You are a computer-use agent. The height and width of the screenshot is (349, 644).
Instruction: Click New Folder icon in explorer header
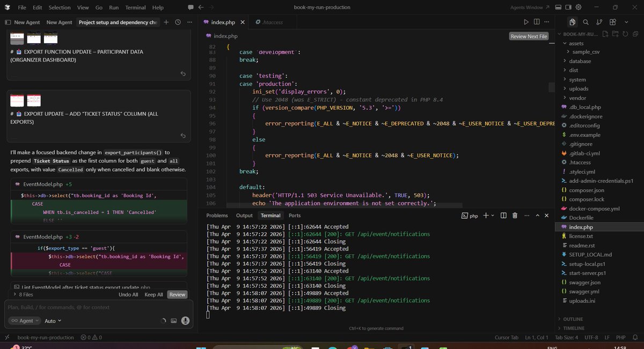[615, 34]
